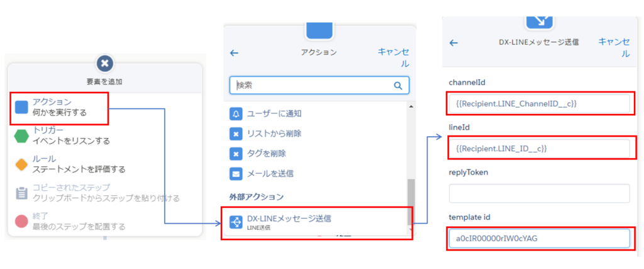
Task: Select the blue アクション square icon
Action: [21, 107]
